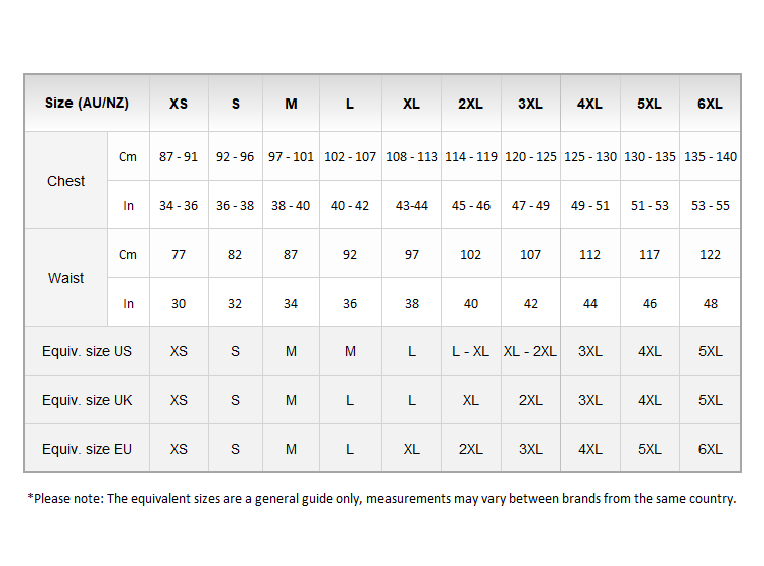Select the waist inches value 30
Image resolution: width=764 pixels, height=566 pixels.
tap(178, 303)
